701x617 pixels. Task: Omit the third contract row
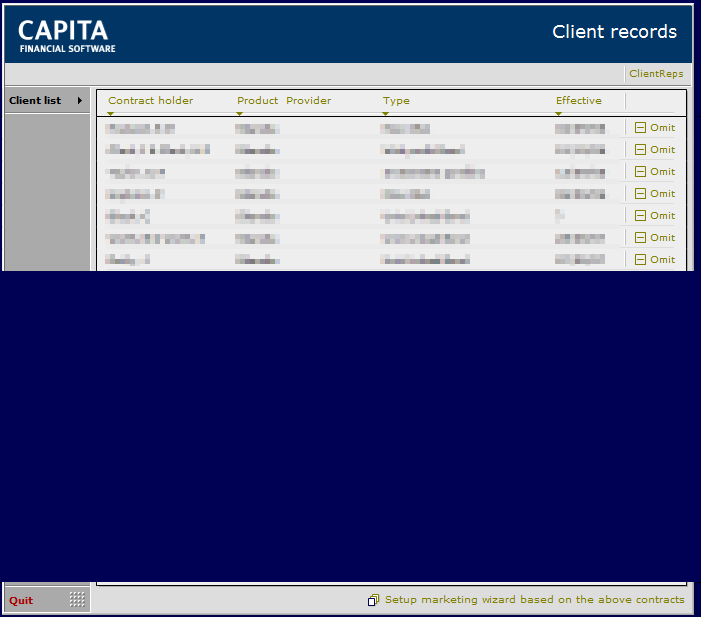[655, 172]
